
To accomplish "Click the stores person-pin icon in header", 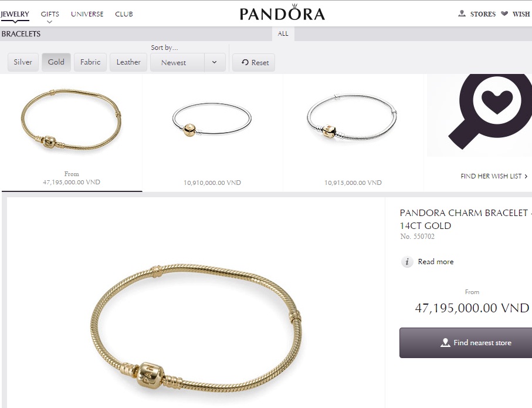I will (x=462, y=14).
